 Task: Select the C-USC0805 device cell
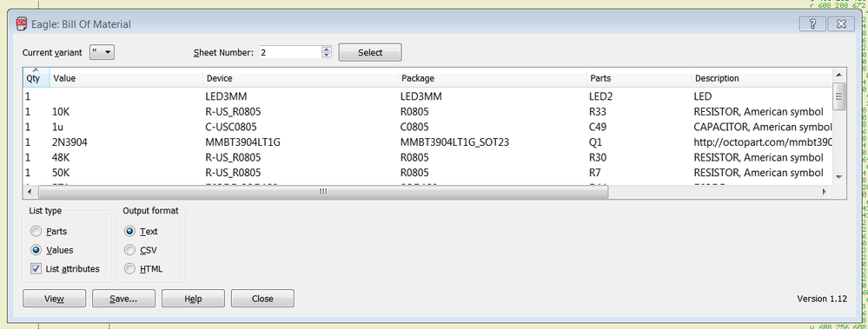(x=231, y=127)
